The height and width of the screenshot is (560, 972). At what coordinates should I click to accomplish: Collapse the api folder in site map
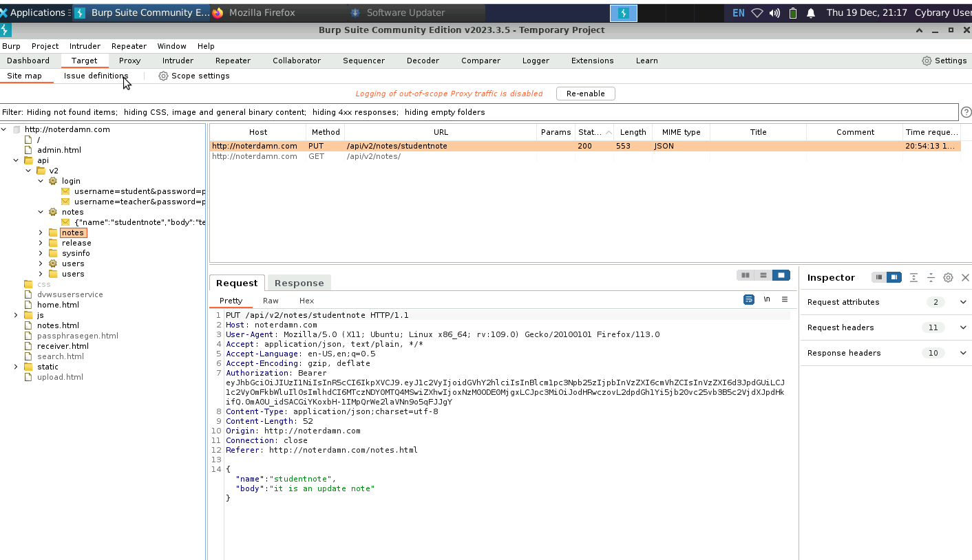[x=17, y=160]
